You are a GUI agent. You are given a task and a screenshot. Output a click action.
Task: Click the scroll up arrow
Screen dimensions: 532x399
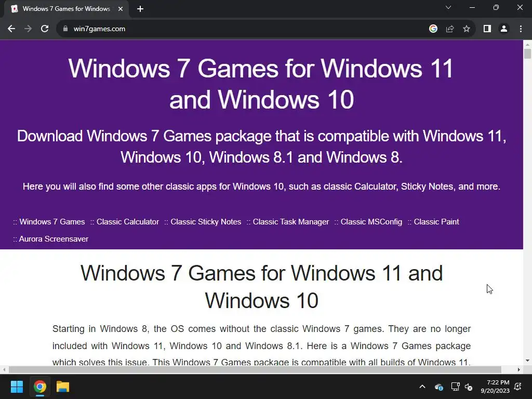click(x=527, y=44)
